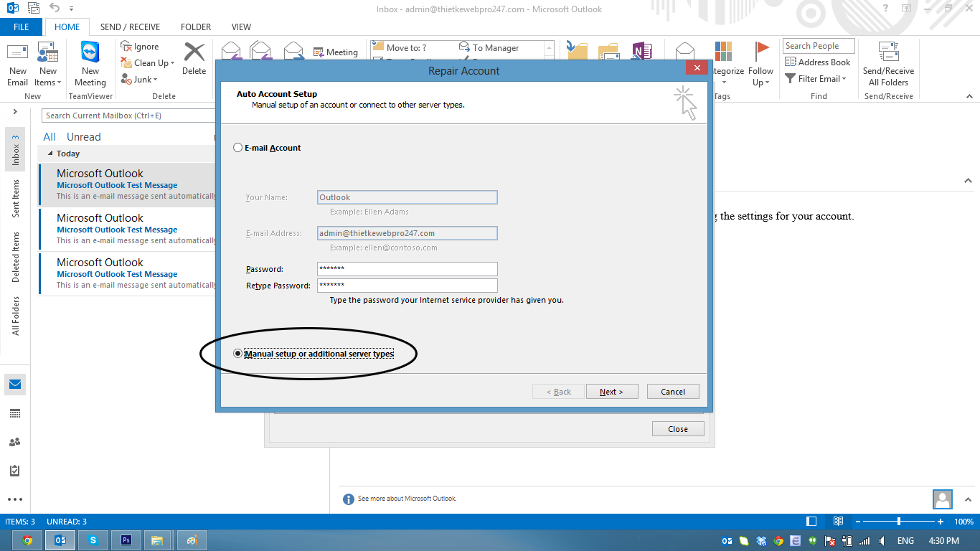
Task: Open File Explorer from the taskbar
Action: point(158,540)
